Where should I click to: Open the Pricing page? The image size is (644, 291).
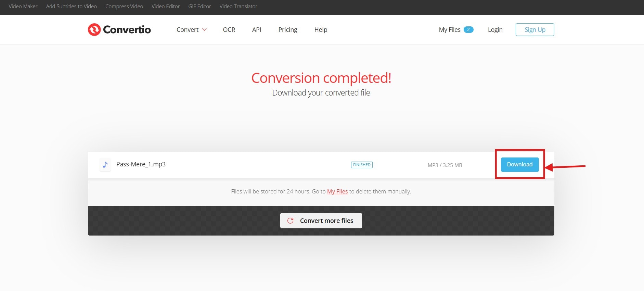[288, 30]
